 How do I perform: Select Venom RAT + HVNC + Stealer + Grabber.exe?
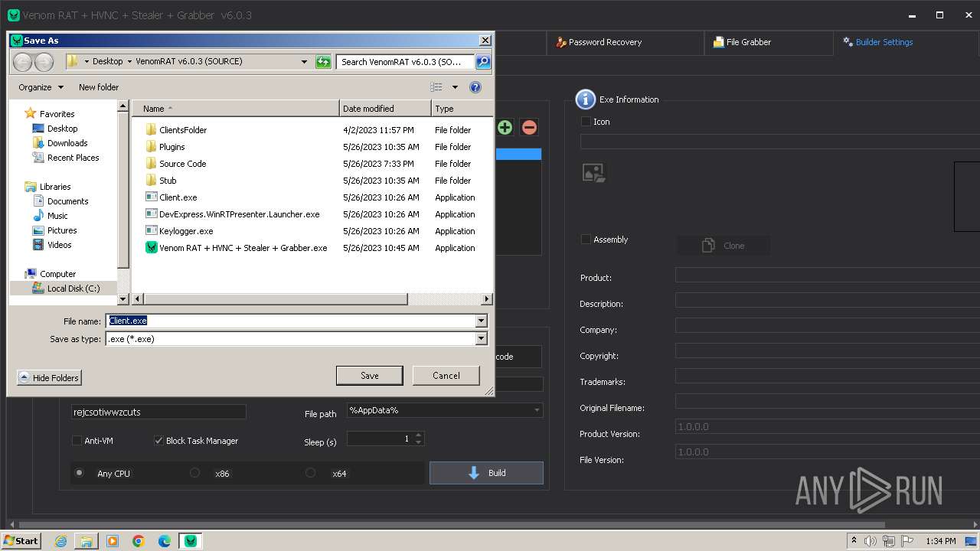click(243, 248)
